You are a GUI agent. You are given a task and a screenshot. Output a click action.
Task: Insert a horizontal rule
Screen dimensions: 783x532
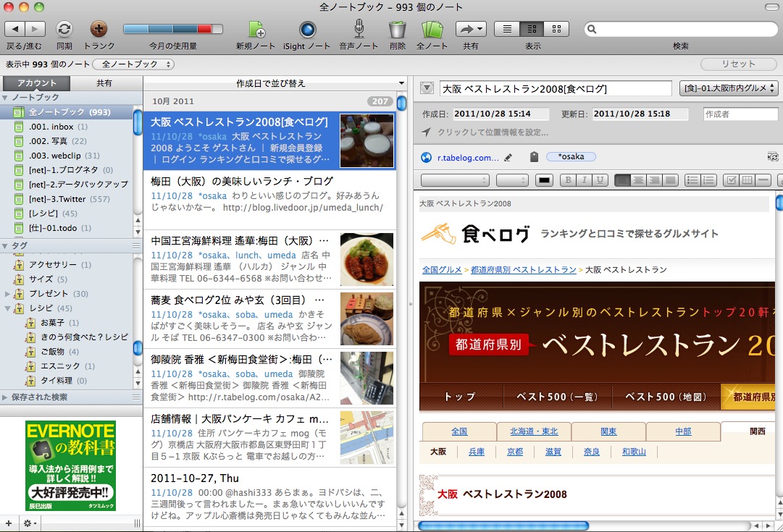point(763,180)
